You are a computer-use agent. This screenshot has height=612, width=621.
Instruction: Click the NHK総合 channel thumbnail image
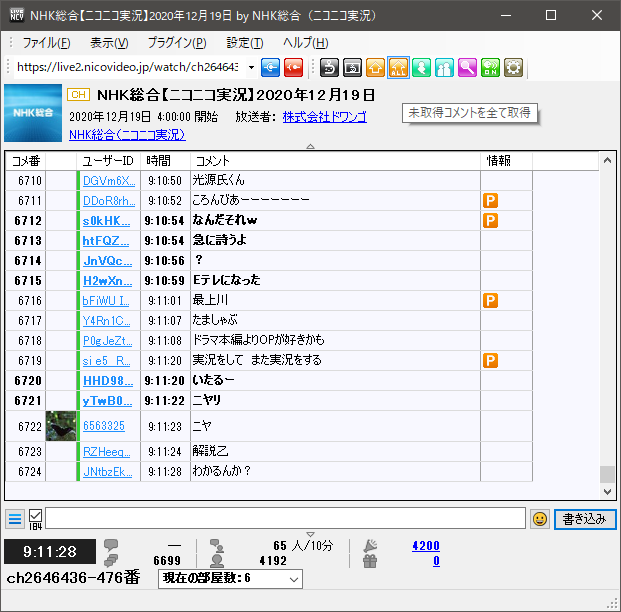pos(33,113)
